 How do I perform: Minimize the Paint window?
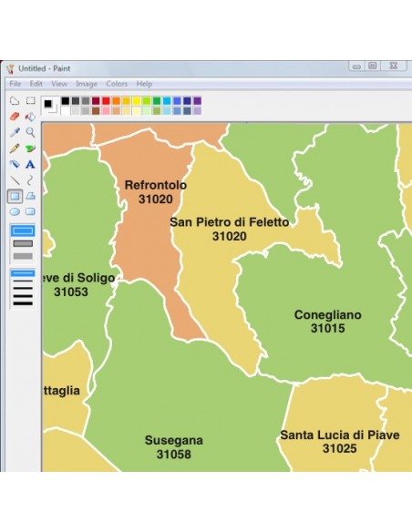356,66
